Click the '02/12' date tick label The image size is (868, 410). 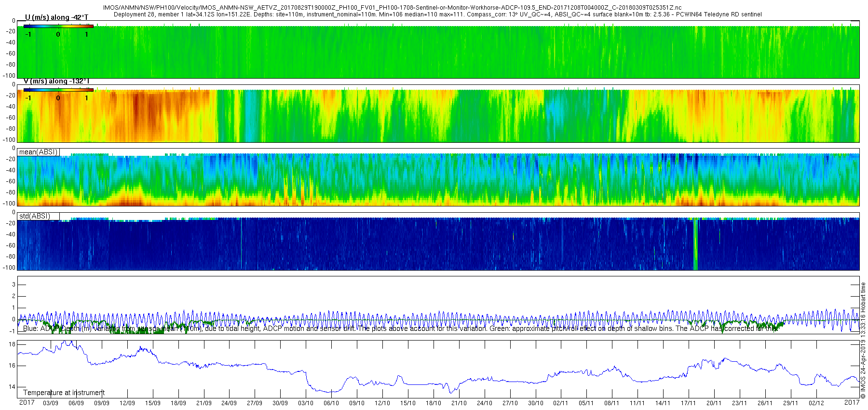coord(816,403)
